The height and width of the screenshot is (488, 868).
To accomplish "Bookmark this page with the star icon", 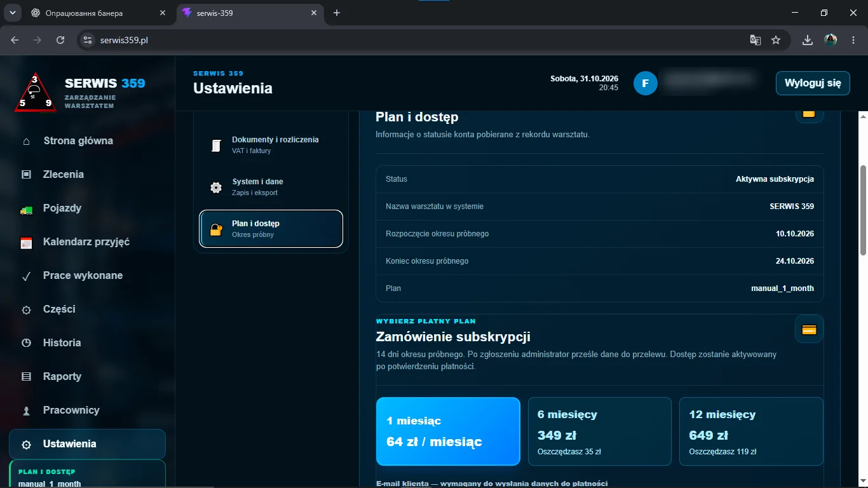I will click(776, 40).
